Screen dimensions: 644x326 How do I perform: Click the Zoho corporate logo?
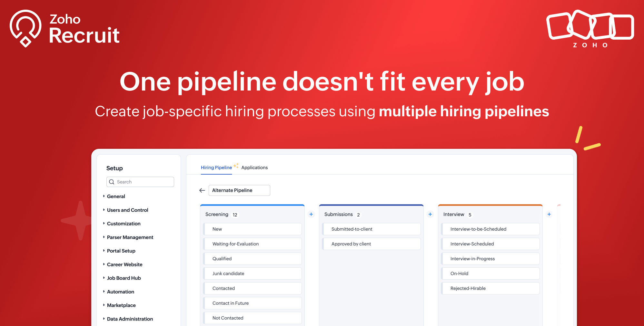(590, 29)
